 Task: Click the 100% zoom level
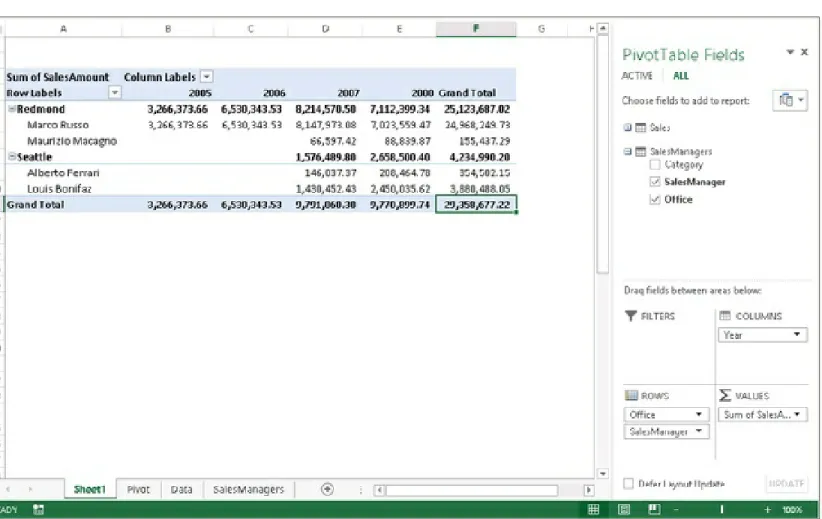tap(792, 509)
